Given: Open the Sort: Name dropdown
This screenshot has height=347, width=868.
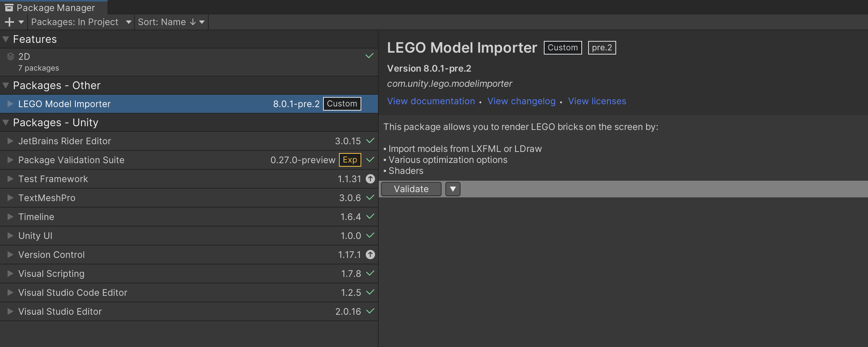Looking at the screenshot, I should [x=171, y=22].
